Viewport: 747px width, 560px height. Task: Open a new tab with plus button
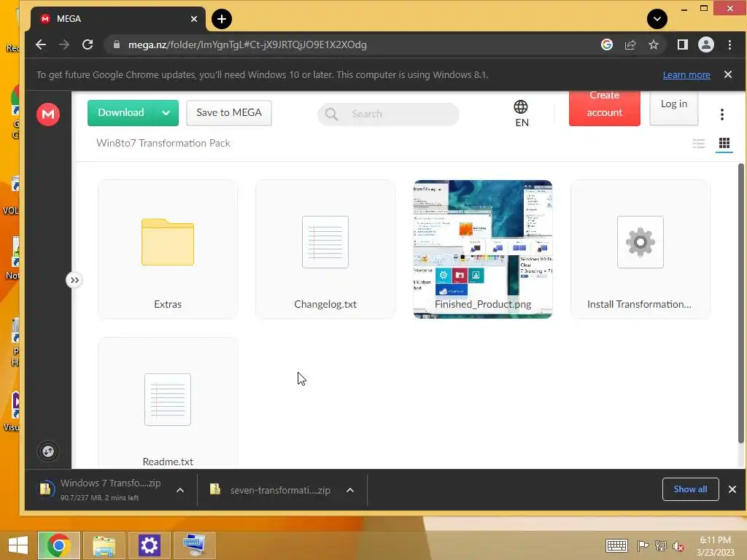tap(222, 19)
